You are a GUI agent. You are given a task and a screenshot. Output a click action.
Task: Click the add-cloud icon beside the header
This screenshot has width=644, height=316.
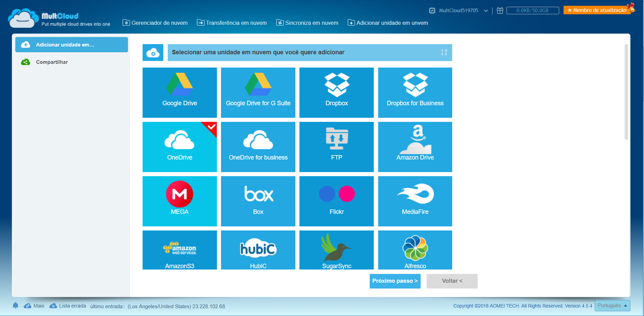[153, 53]
